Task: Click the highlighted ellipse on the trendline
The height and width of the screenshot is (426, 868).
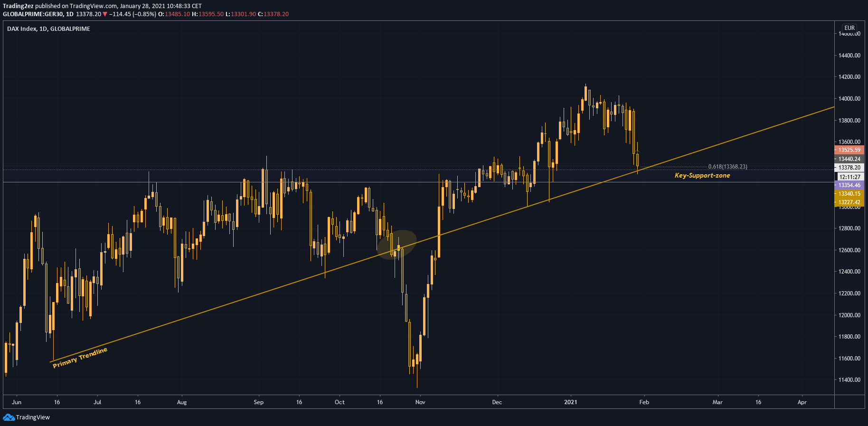Action: click(x=397, y=245)
